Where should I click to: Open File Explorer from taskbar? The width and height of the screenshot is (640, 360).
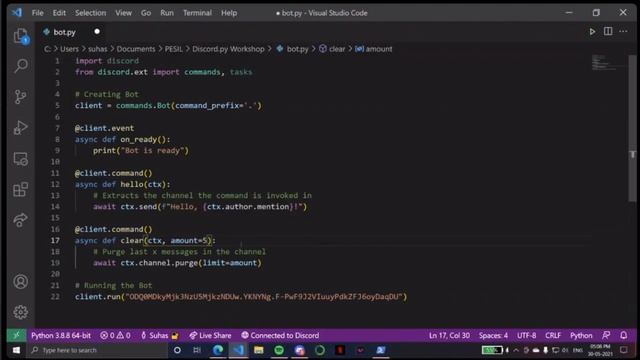[258, 350]
